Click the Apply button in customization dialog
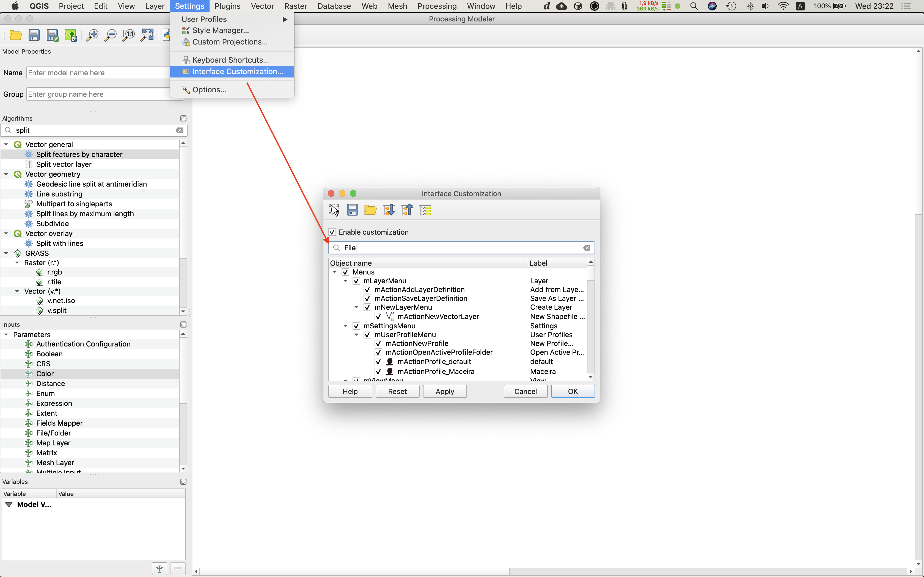This screenshot has width=924, height=577. tap(444, 391)
